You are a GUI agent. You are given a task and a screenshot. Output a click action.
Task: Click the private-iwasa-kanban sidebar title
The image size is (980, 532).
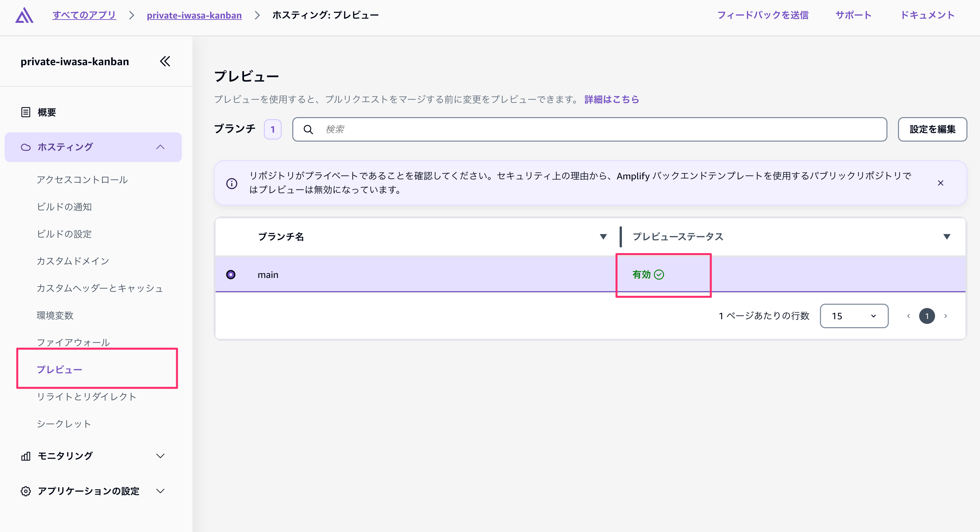click(75, 61)
